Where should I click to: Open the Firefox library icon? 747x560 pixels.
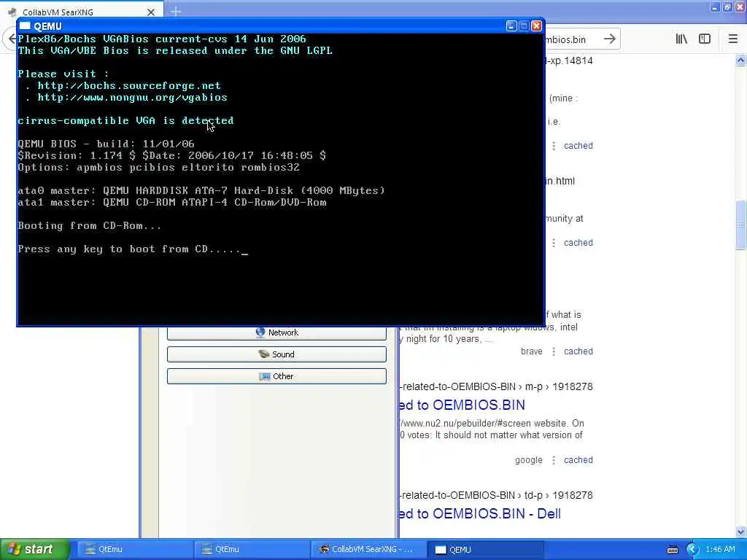681,39
